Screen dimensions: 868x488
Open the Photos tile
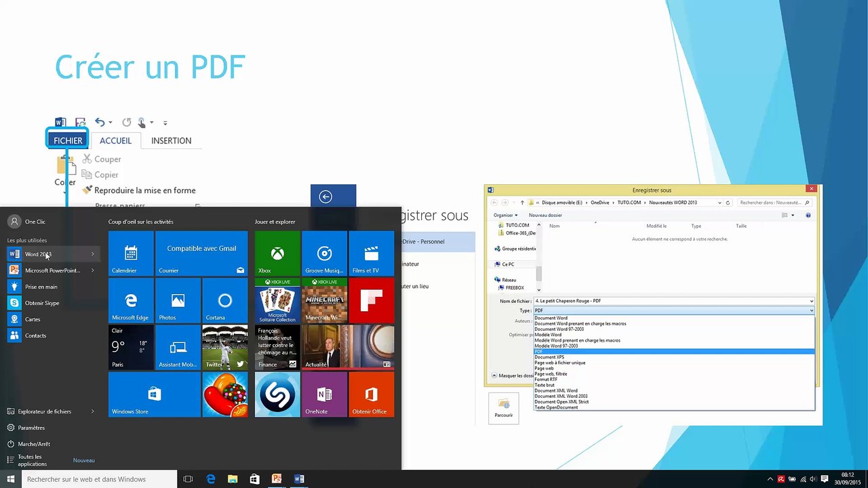tap(178, 300)
